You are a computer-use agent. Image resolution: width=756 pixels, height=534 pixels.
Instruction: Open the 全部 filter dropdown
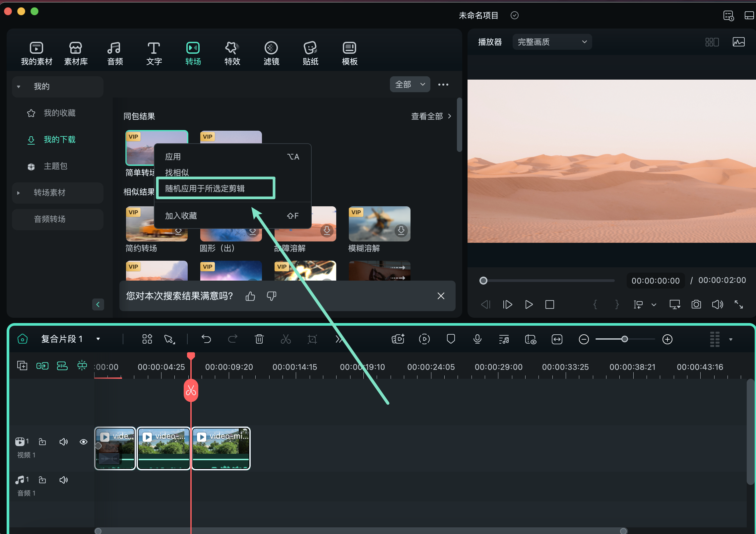click(x=410, y=84)
